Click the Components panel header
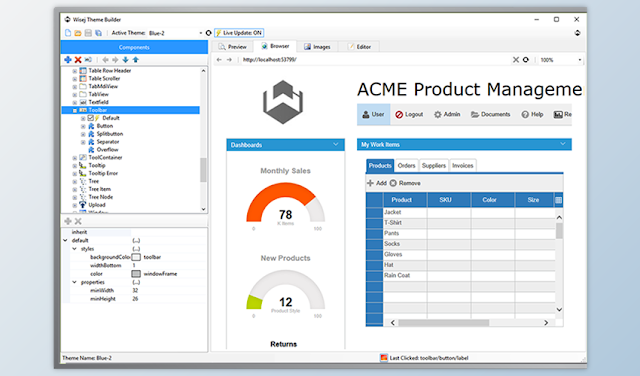The width and height of the screenshot is (640, 376). click(x=134, y=47)
